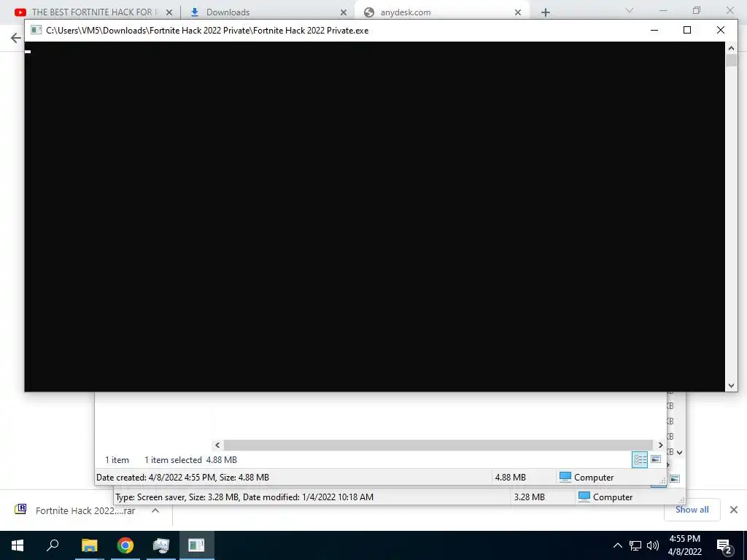Click Computer icon in 3.28 MB status bar
The width and height of the screenshot is (747, 560).
point(584,497)
